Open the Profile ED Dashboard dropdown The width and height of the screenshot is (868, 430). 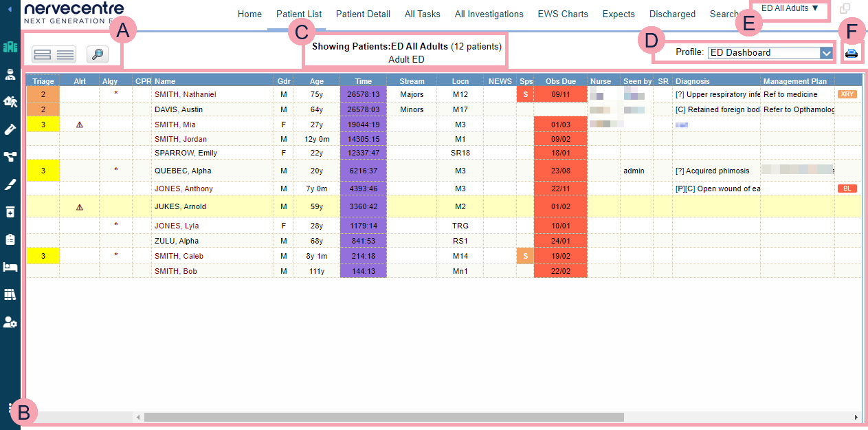click(826, 53)
